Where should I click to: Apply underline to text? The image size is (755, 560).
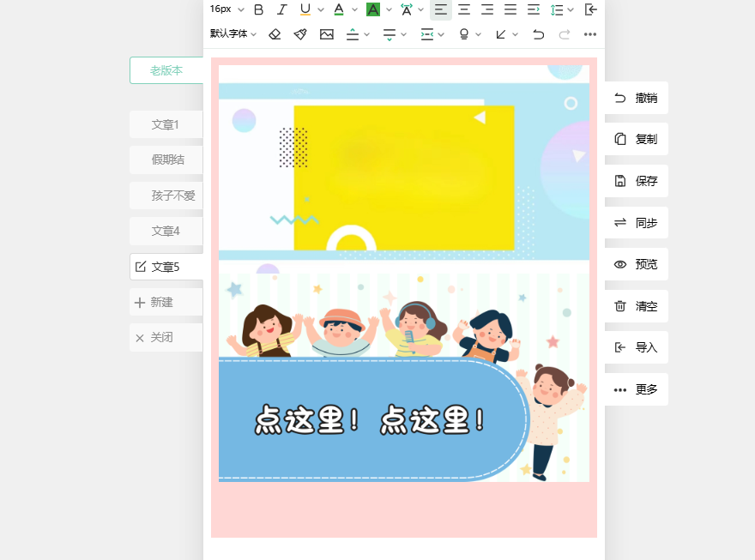coord(305,9)
